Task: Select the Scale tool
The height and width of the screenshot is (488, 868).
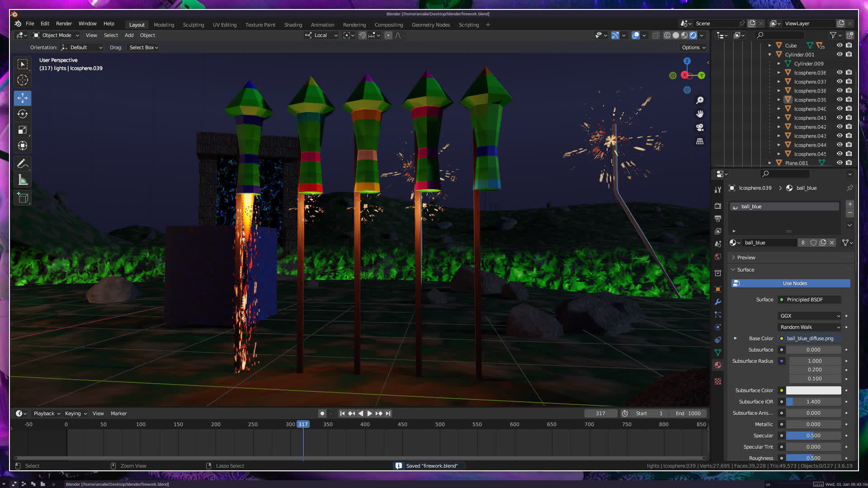Action: [23, 130]
